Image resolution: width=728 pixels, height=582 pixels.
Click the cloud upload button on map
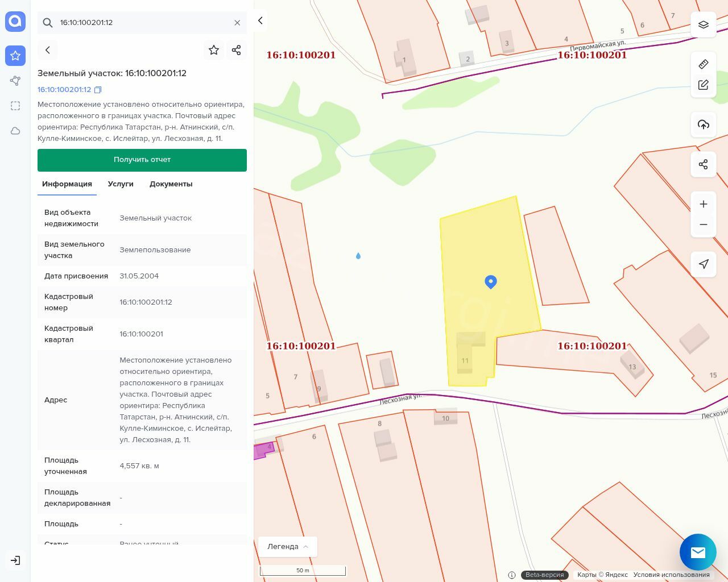[704, 124]
